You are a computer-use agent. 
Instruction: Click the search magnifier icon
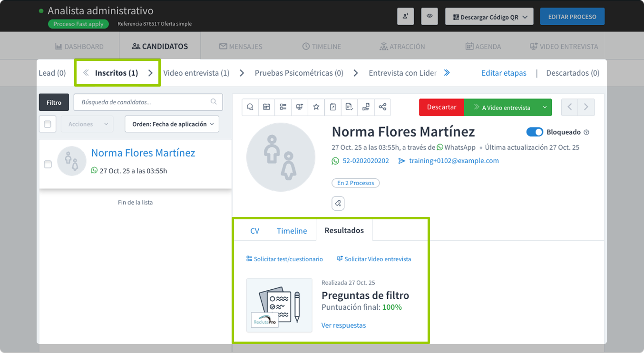[x=214, y=102]
